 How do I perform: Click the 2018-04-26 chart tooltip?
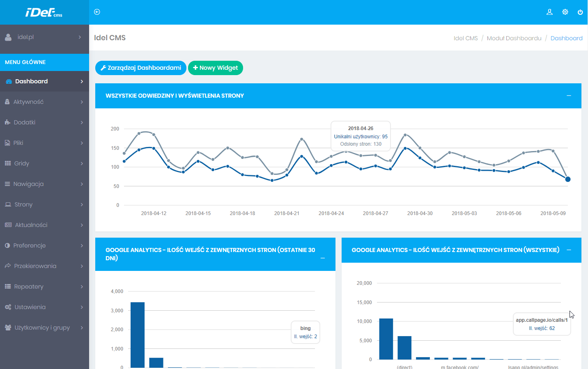[x=361, y=136]
